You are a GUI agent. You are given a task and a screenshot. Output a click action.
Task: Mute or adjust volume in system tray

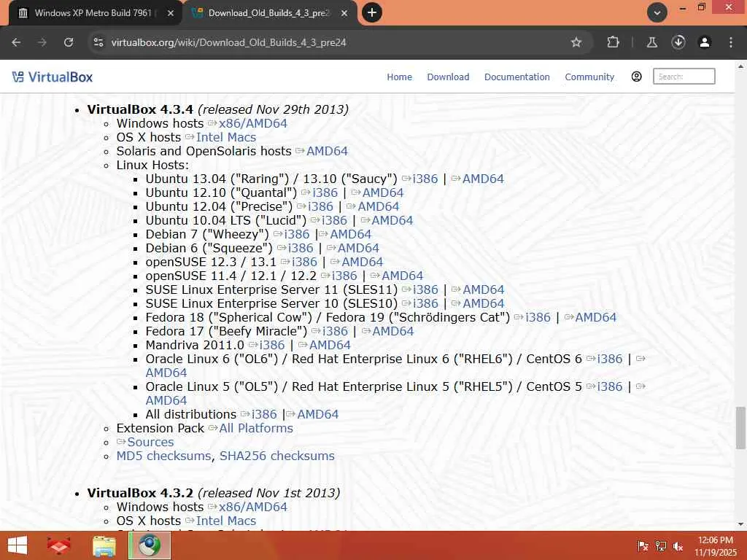[678, 545]
